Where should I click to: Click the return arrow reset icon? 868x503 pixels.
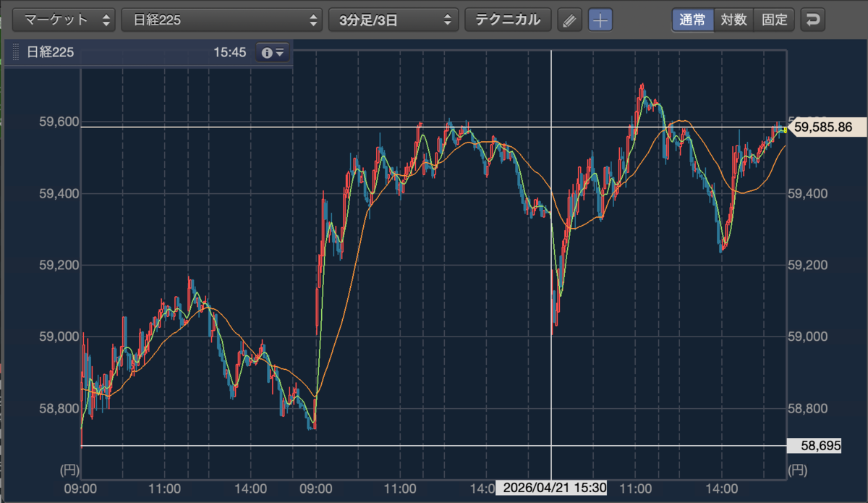pyautogui.click(x=814, y=20)
